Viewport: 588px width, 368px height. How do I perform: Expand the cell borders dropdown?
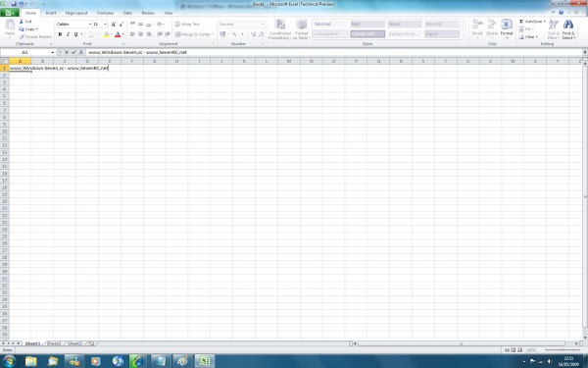pyautogui.click(x=97, y=34)
